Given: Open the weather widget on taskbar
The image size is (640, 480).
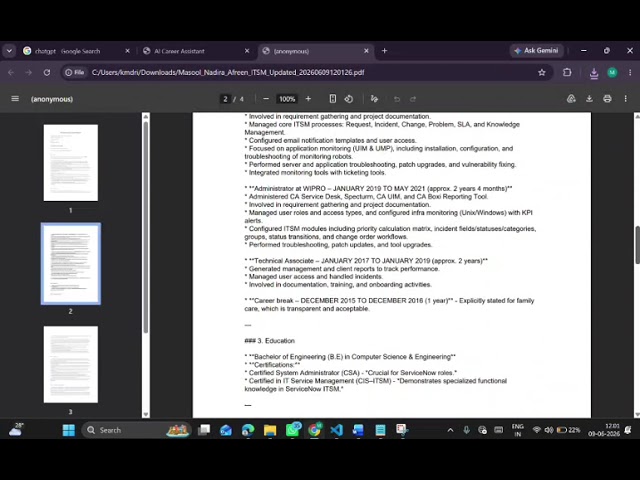Looking at the screenshot, I should [16, 430].
